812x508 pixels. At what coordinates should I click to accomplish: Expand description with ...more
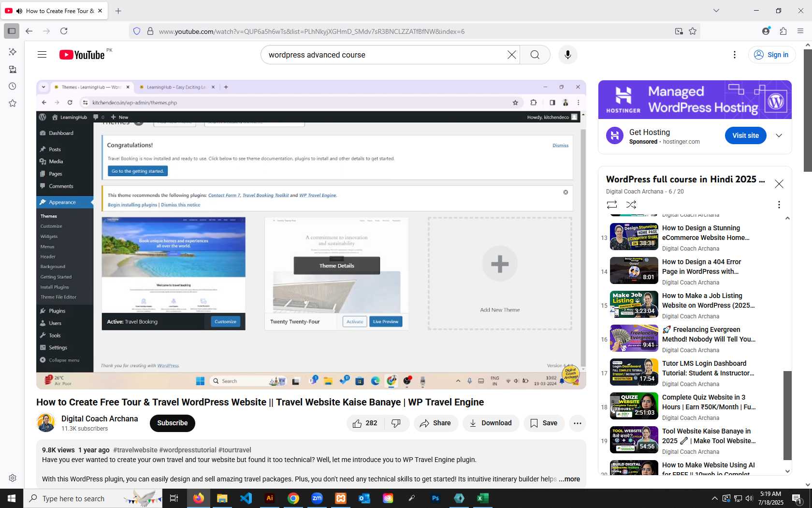point(569,479)
